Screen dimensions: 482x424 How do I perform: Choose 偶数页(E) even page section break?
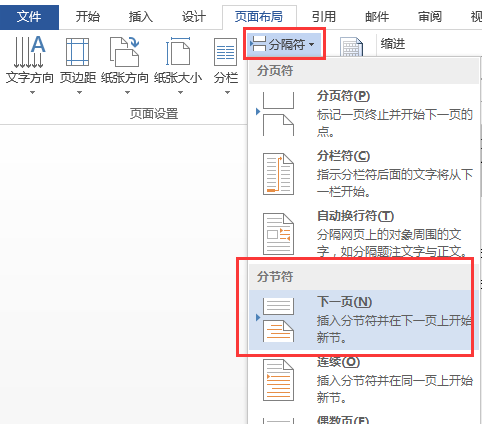364,418
